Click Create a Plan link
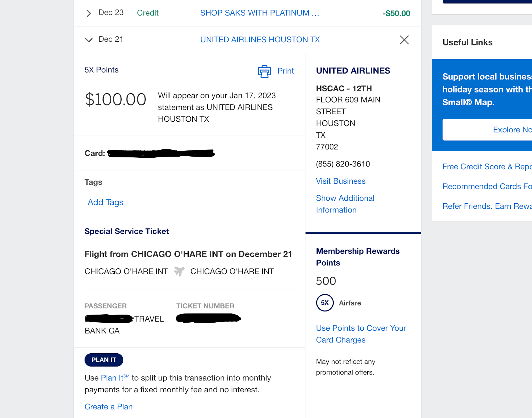This screenshot has width=532, height=418. [x=108, y=407]
